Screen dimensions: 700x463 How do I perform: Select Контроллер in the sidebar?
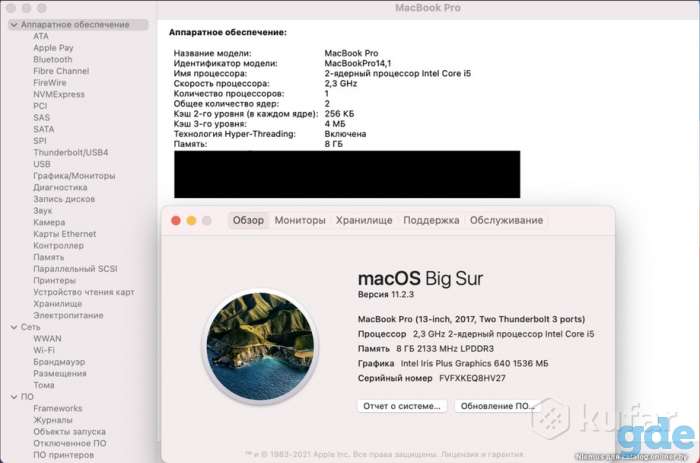pos(58,246)
